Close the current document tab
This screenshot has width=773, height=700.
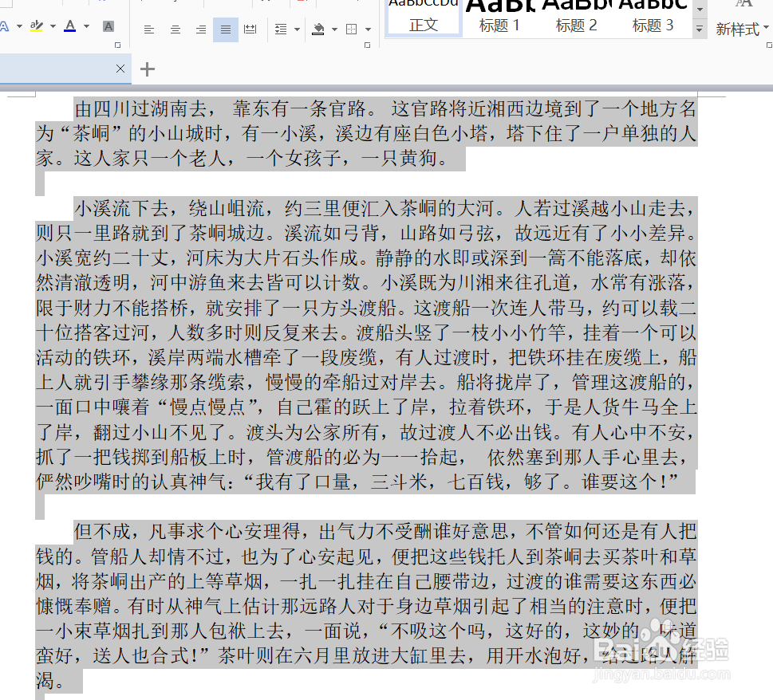pyautogui.click(x=120, y=69)
